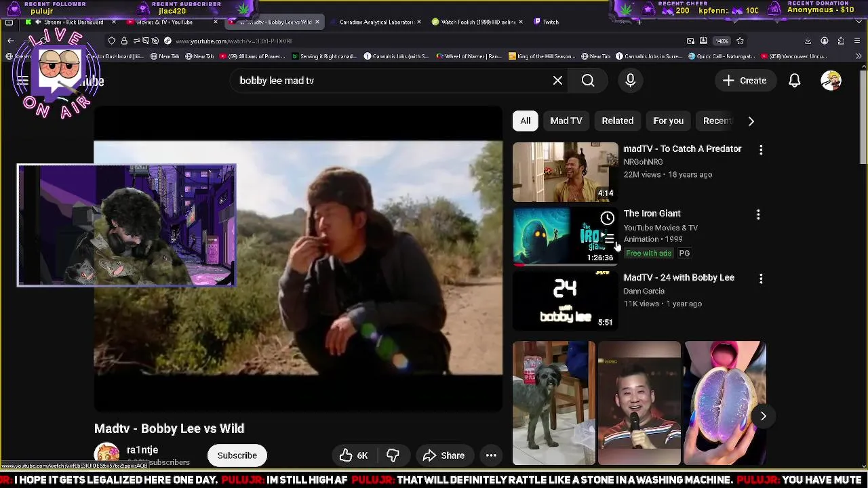Like the video with thumbs up

tap(354, 455)
